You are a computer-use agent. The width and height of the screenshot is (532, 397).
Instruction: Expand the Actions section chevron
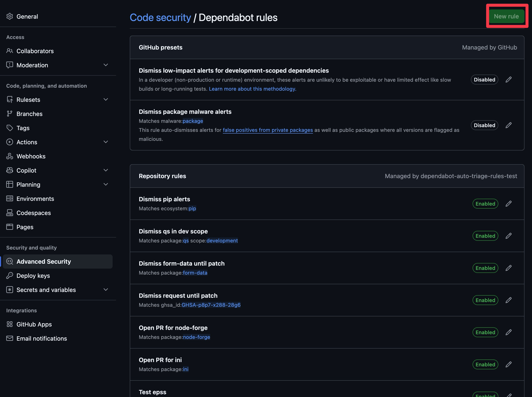coord(106,142)
